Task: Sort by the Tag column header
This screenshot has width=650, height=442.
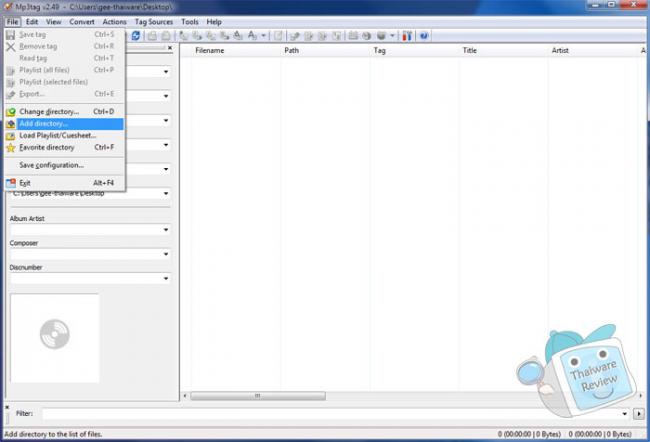Action: (414, 51)
